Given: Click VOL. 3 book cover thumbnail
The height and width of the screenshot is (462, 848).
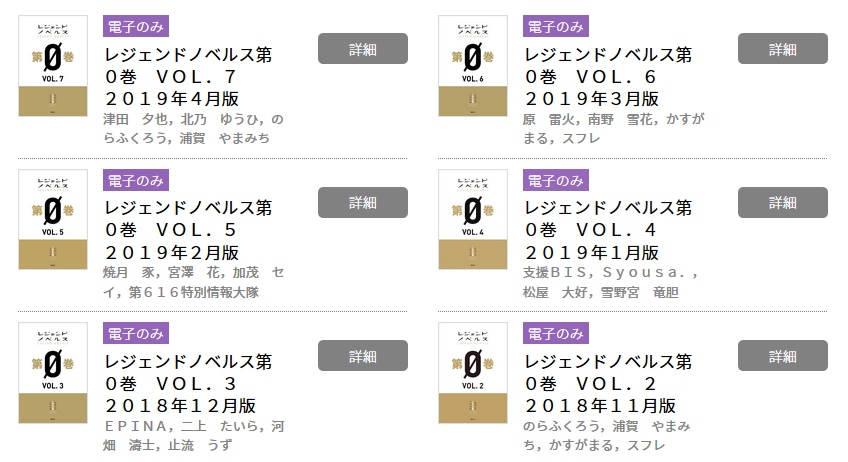Looking at the screenshot, I should 53,373.
